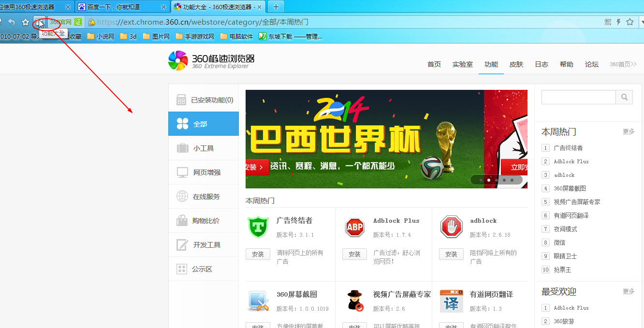
Task: Click the security lock icon before URL
Action: [x=92, y=22]
